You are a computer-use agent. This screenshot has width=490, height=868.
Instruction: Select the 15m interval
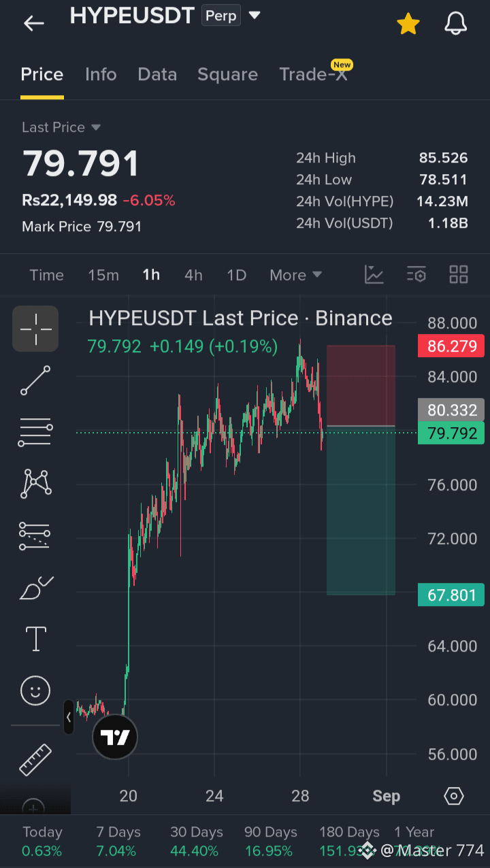coord(103,275)
